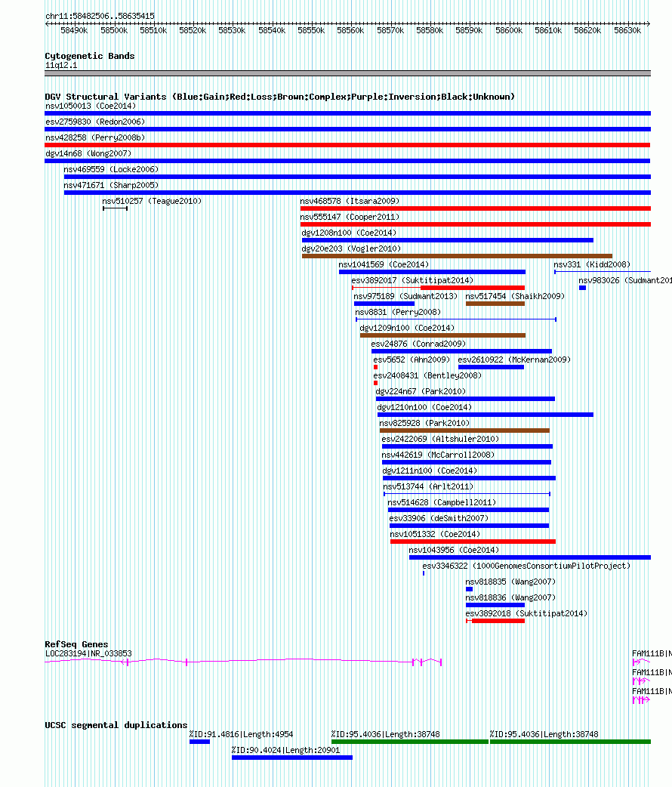Select esv33906 (deSmith2007) label

pyautogui.click(x=439, y=518)
